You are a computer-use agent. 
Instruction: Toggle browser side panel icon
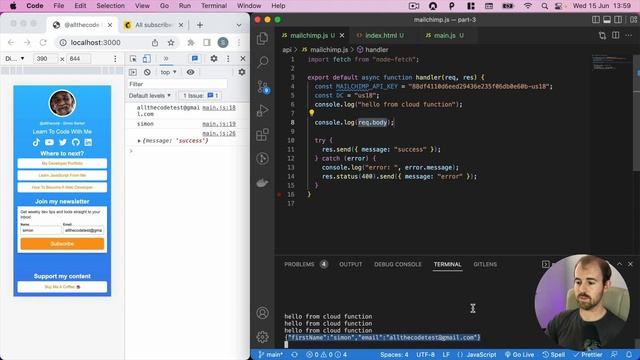coord(207,42)
